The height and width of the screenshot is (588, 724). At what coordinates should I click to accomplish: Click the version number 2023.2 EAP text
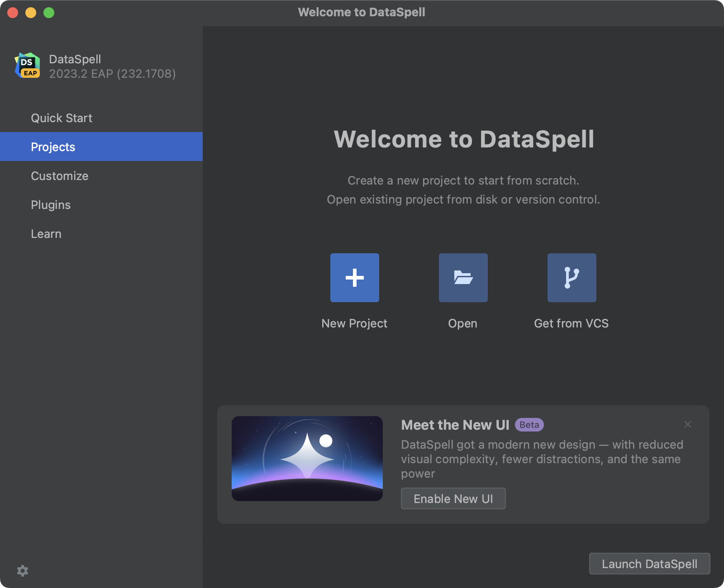tap(112, 74)
